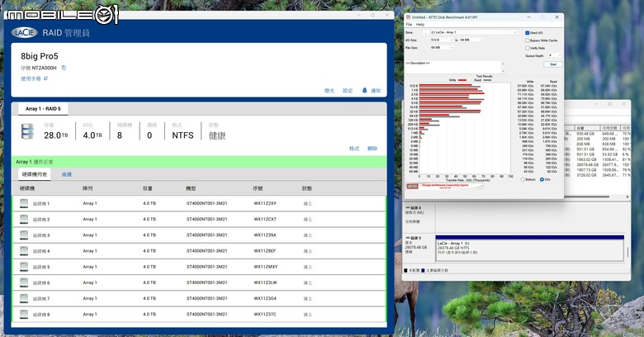Click the 容量 column header in drive list

pyautogui.click(x=148, y=188)
